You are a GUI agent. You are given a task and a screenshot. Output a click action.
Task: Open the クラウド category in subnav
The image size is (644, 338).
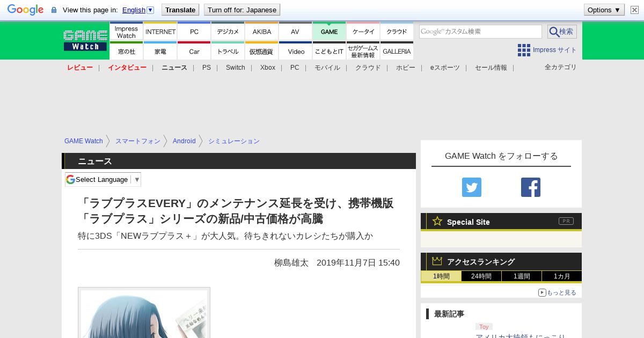(368, 68)
